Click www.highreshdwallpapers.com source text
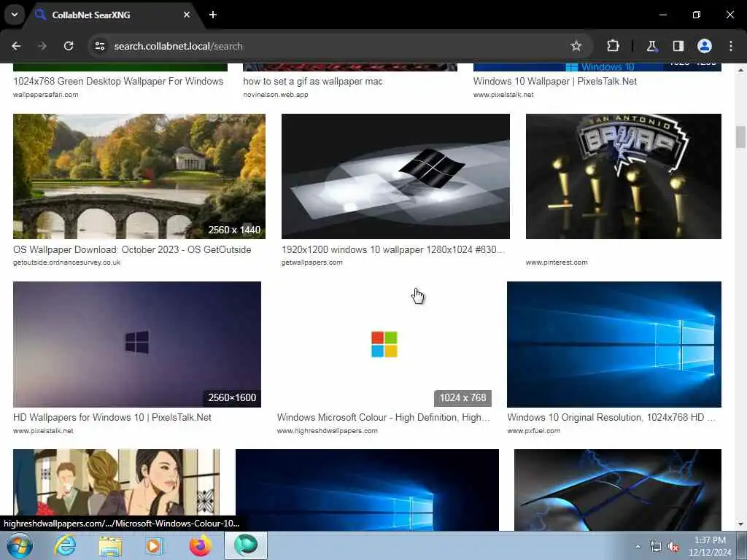 328,431
